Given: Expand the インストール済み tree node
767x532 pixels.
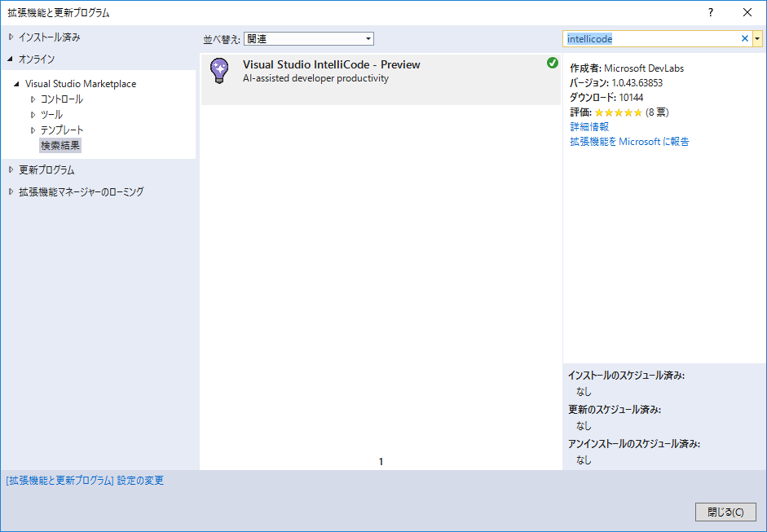Looking at the screenshot, I should coord(11,37).
